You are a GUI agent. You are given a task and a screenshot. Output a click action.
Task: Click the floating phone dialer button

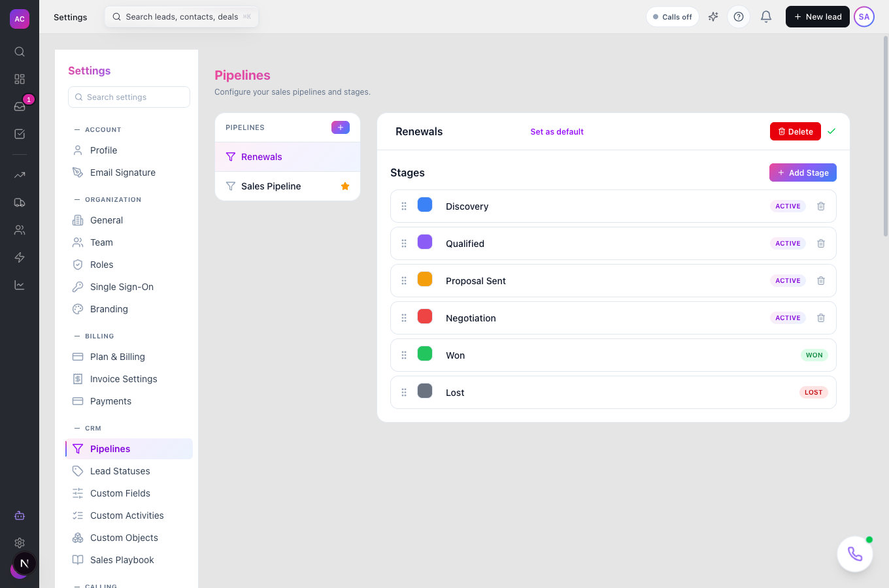pos(855,554)
